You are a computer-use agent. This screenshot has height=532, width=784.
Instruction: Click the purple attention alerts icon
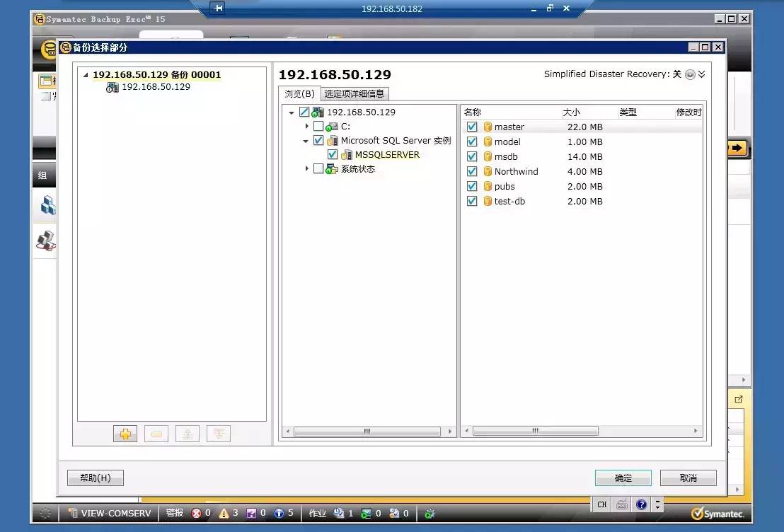251,513
